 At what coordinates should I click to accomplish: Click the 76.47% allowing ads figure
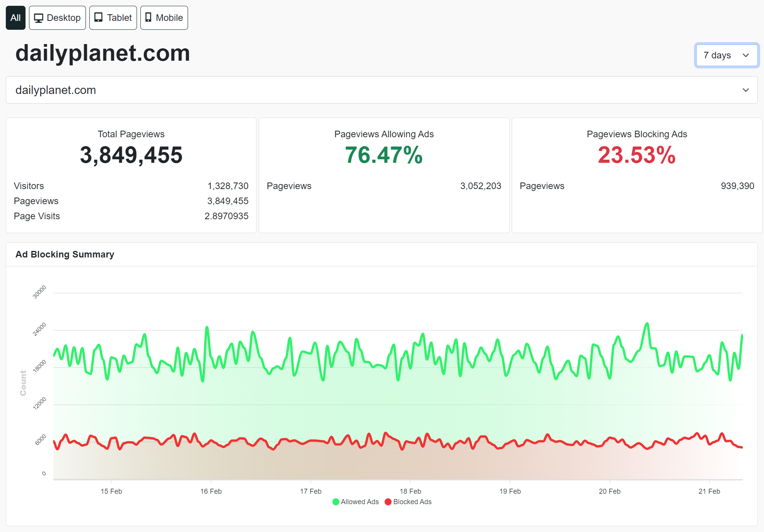point(384,155)
